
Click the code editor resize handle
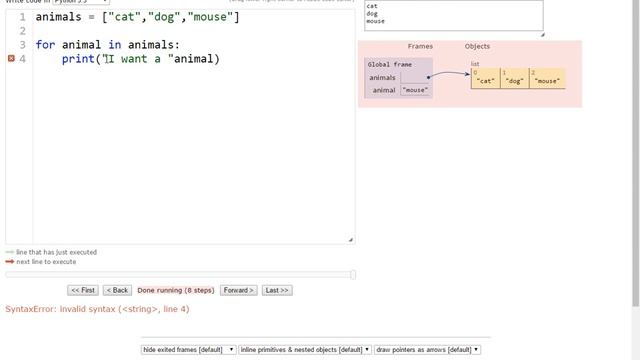click(x=351, y=240)
